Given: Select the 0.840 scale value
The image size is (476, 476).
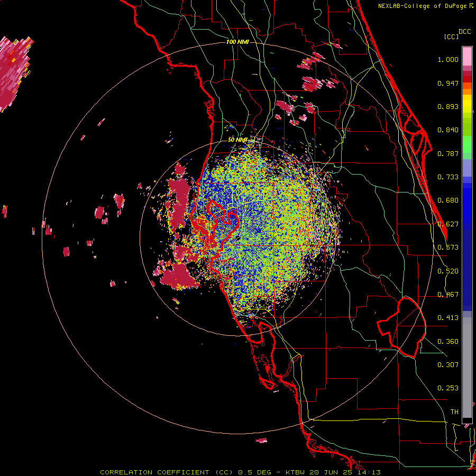Looking at the screenshot, I should (448, 130).
